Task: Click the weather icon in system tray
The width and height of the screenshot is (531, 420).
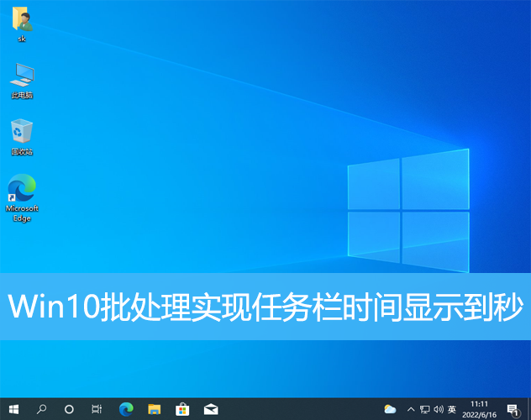Action: [x=390, y=409]
